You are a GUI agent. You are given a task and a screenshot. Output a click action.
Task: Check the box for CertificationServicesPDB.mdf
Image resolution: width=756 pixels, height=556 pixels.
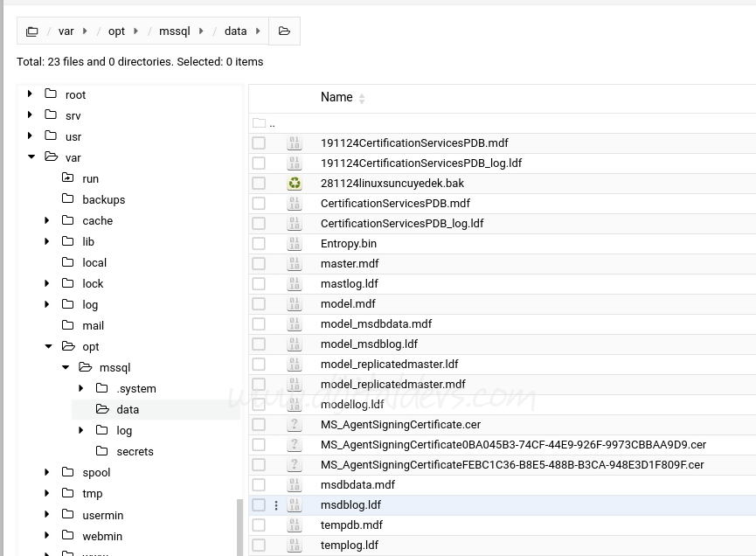(260, 203)
